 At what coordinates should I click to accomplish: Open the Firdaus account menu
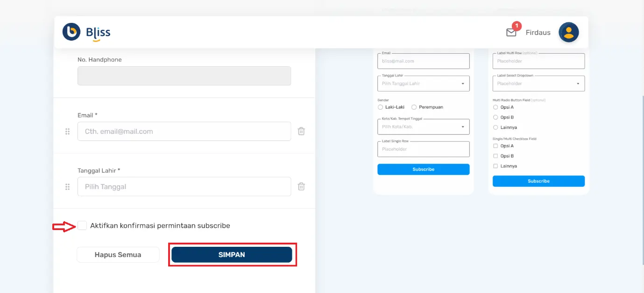click(538, 32)
